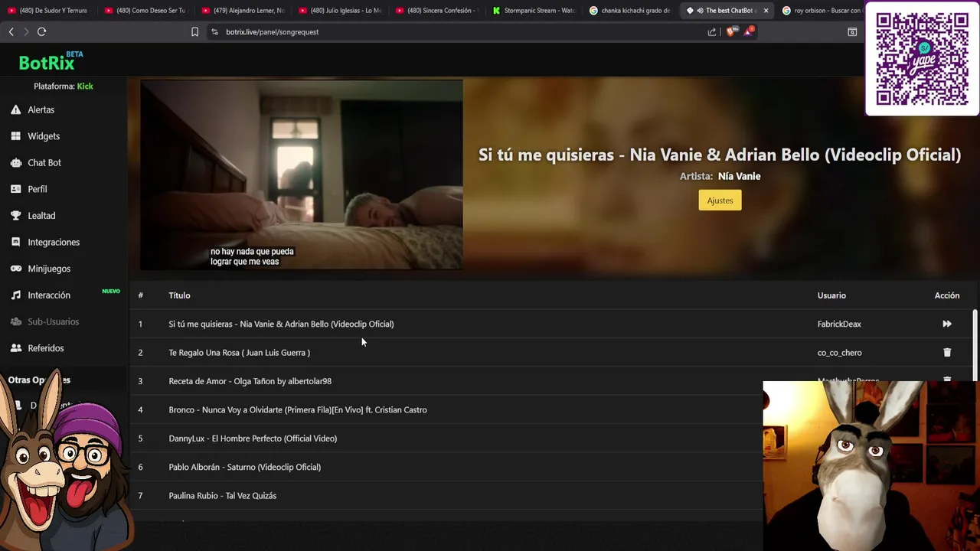Mute audio icon on The best ChatBot tab
This screenshot has width=980, height=551.
(700, 11)
